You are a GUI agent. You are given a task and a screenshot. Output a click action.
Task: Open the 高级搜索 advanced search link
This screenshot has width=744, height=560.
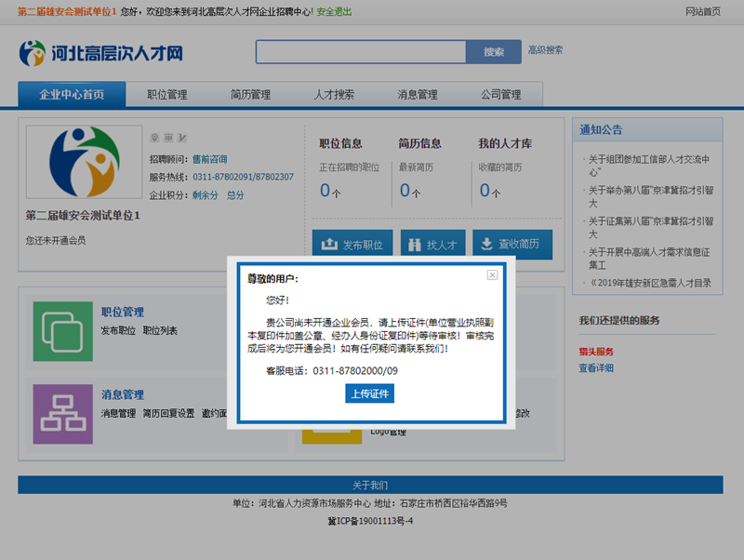click(545, 50)
